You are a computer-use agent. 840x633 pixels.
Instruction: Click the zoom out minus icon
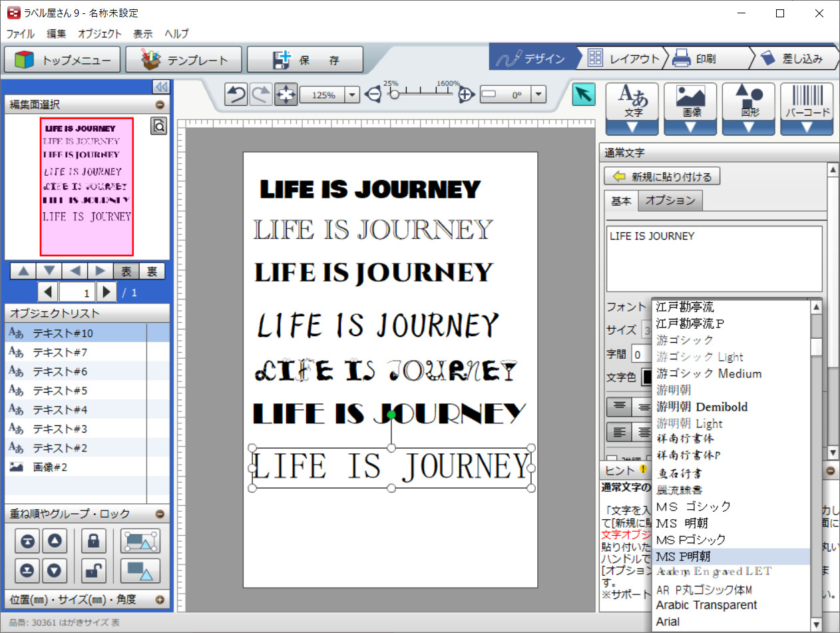point(374,95)
